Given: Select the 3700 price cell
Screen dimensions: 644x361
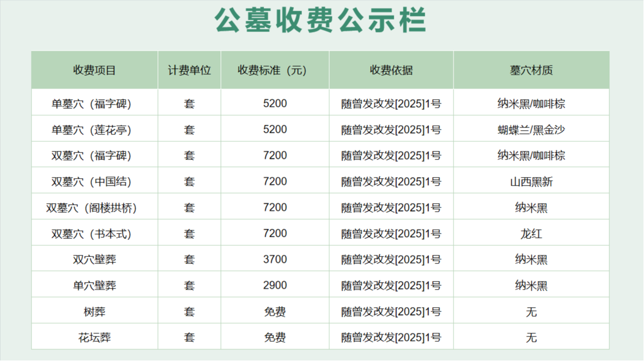Looking at the screenshot, I should coord(275,259).
